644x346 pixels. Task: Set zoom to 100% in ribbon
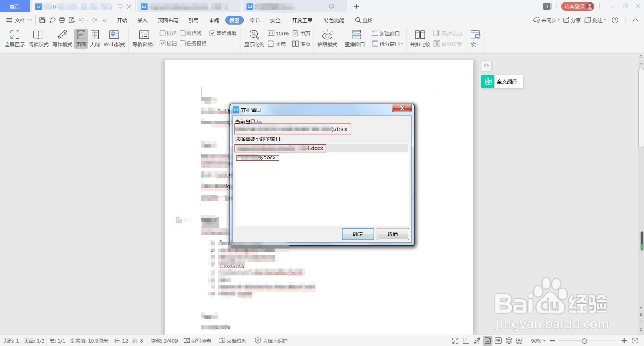279,33
